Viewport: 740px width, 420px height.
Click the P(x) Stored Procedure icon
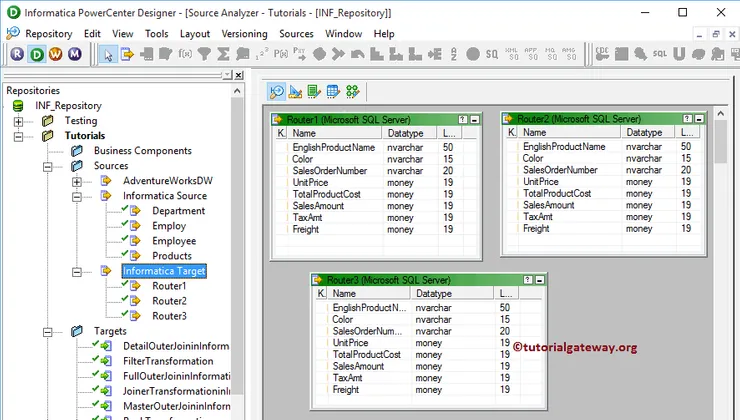281,54
